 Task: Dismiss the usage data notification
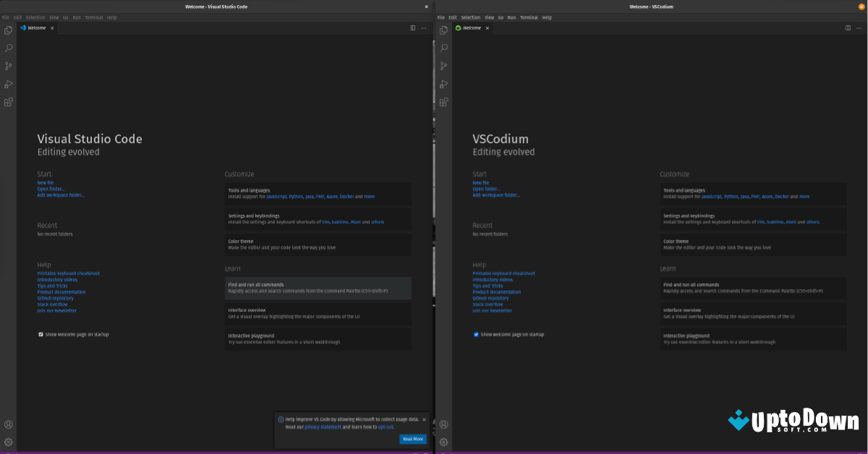(x=424, y=419)
